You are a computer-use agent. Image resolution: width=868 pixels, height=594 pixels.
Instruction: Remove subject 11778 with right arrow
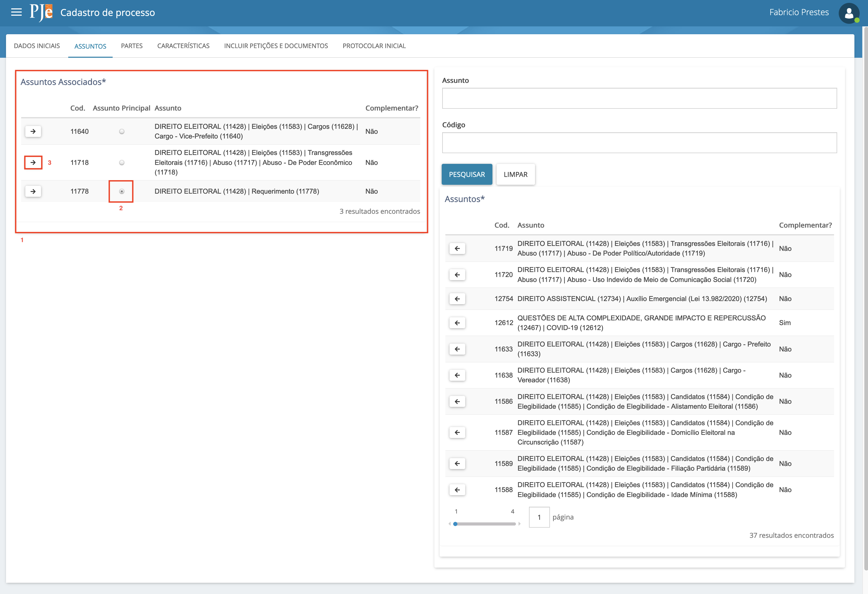(x=33, y=191)
